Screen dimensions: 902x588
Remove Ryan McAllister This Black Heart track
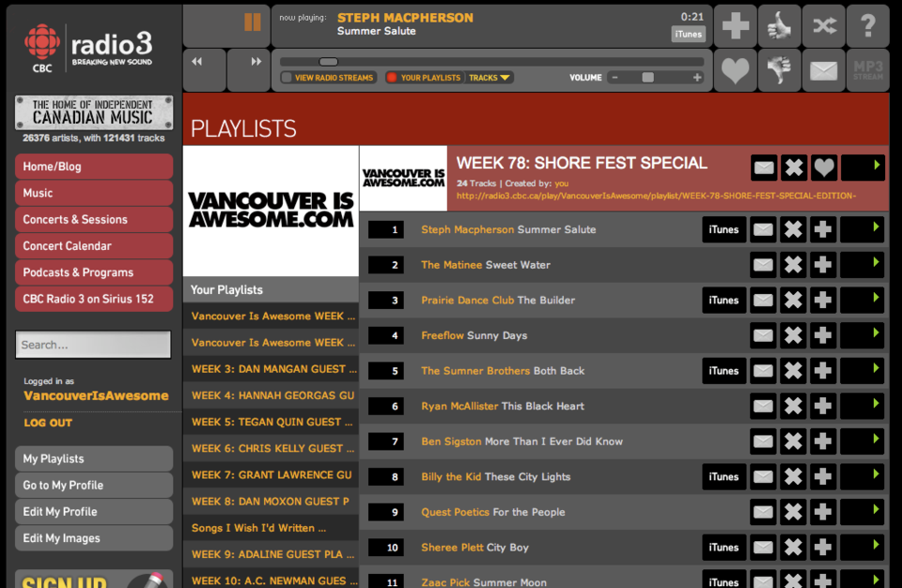pos(793,406)
